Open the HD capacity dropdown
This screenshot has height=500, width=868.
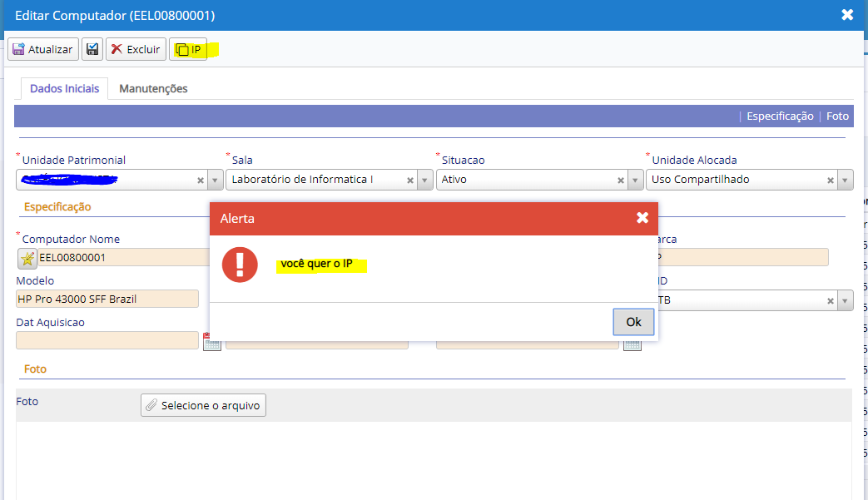pos(845,300)
